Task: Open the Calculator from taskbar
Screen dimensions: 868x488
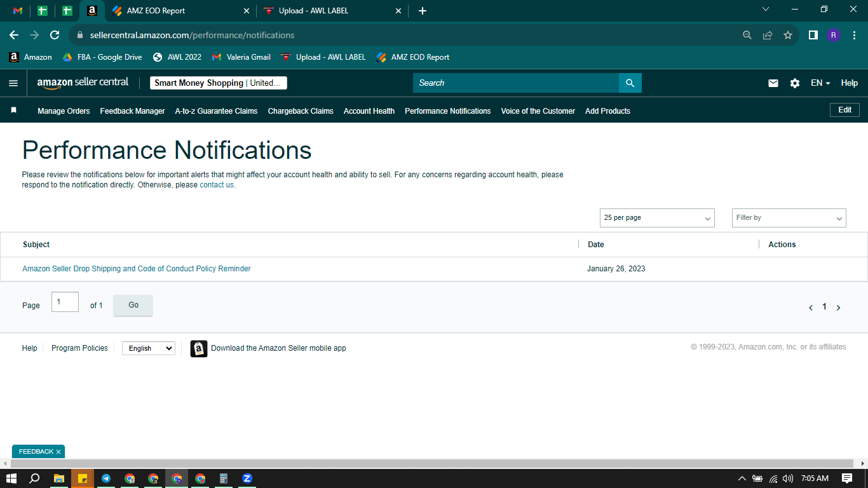Action: pos(224,478)
